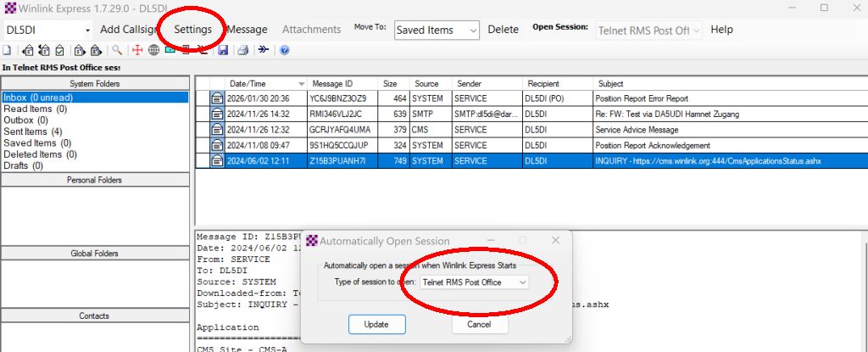This screenshot has height=352, width=868.
Task: Click the Delete button in top bar
Action: click(x=503, y=30)
